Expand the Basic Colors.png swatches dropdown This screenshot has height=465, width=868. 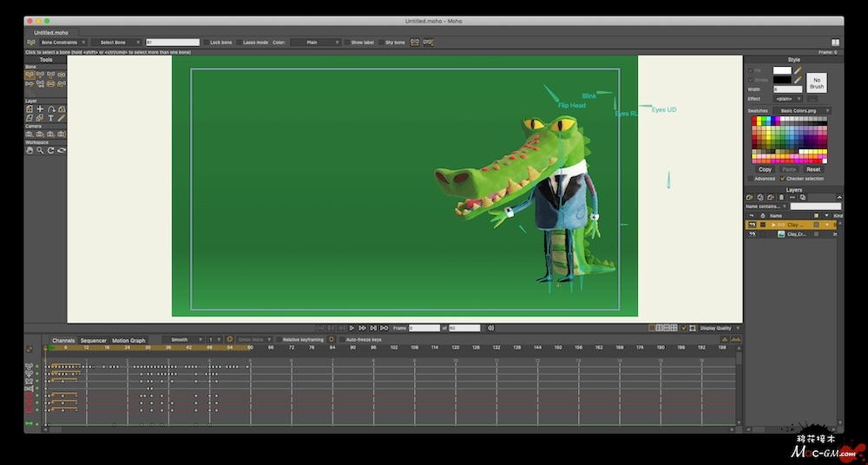point(803,111)
